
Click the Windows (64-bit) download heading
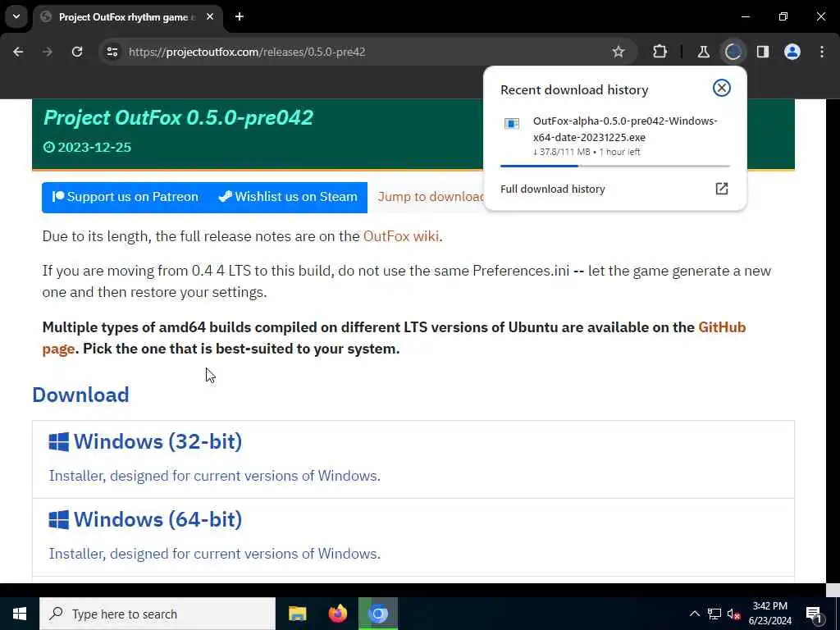(x=158, y=519)
